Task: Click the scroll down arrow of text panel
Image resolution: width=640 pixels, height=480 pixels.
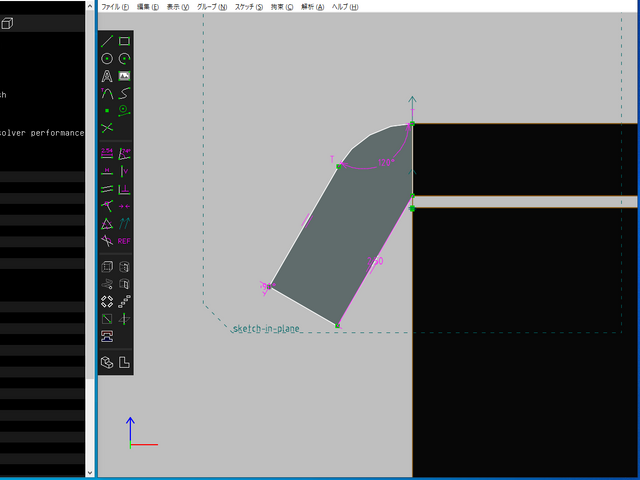Action: 91,472
